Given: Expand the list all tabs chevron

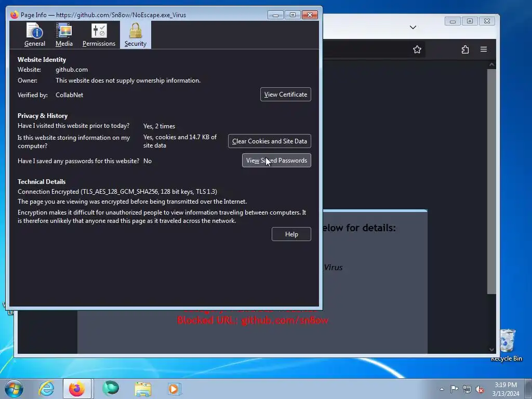Looking at the screenshot, I should [x=413, y=27].
